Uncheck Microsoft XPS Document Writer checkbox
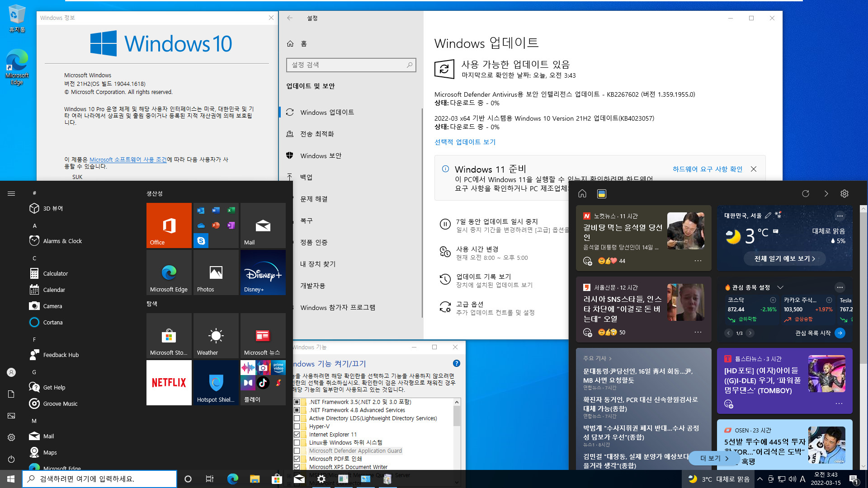 (297, 467)
